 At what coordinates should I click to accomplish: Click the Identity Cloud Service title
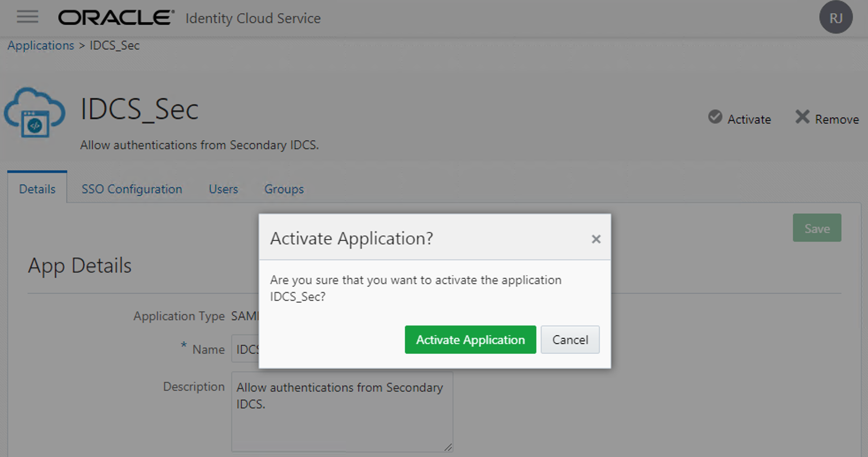253,19
